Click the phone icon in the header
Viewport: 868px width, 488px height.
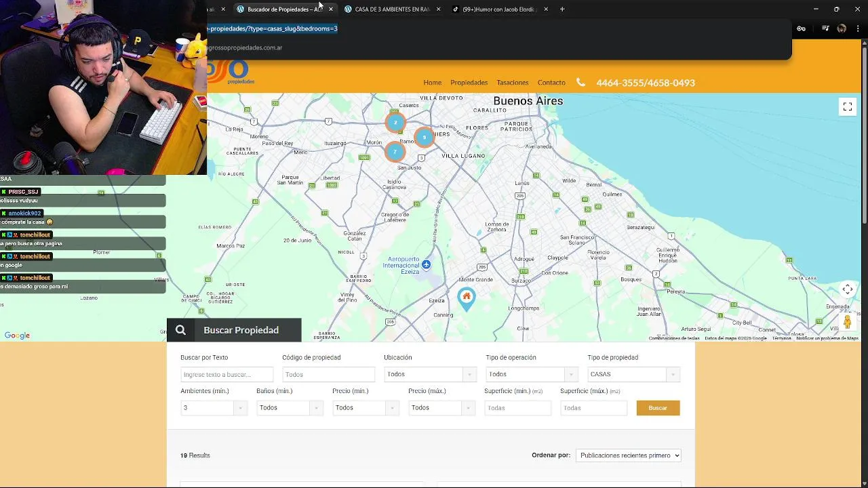click(x=580, y=82)
